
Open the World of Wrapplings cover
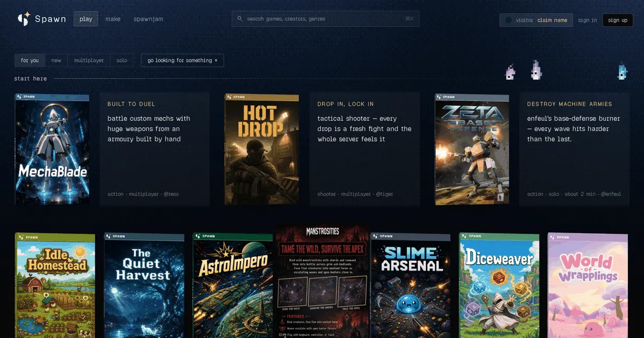[x=588, y=285]
